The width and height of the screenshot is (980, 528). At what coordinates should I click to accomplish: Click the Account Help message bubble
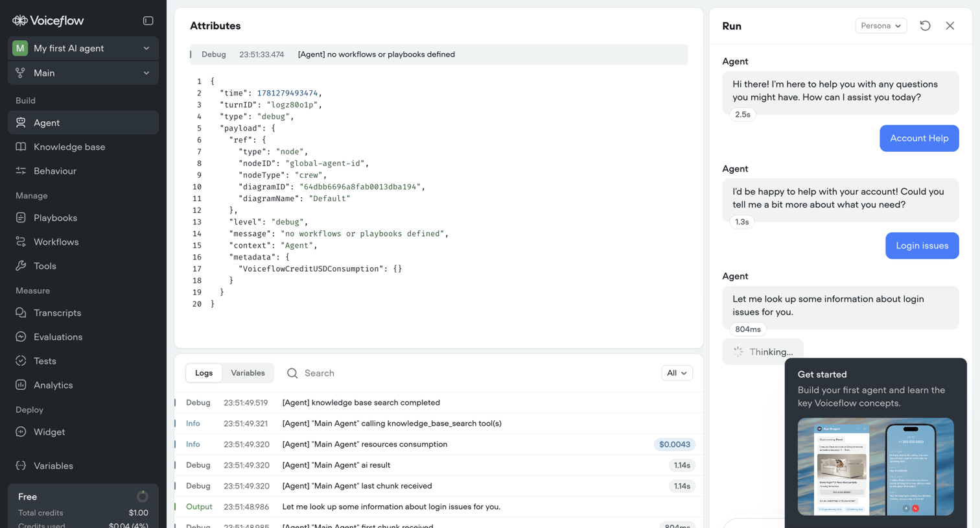(919, 138)
